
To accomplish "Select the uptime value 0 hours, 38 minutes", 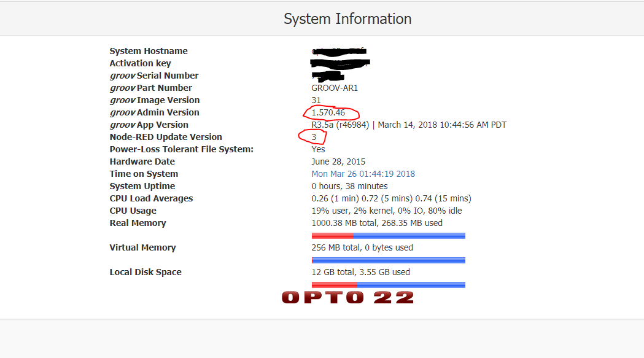I will click(349, 186).
